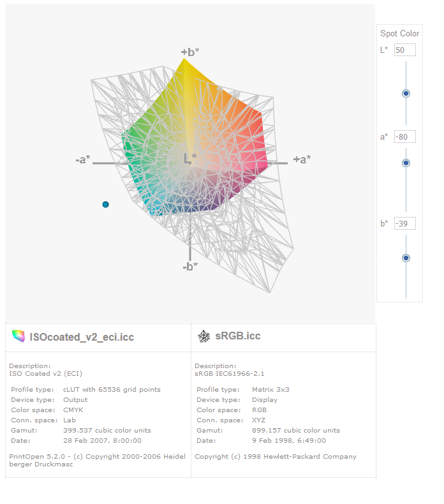This screenshot has height=504, width=444.
Task: Click the b* input showing -39
Action: (x=405, y=224)
